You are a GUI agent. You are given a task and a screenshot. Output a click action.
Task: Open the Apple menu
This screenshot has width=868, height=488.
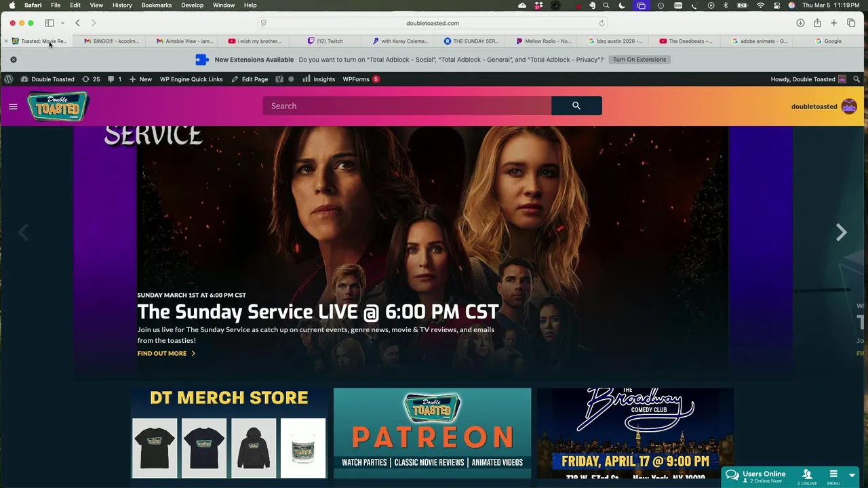pyautogui.click(x=12, y=5)
